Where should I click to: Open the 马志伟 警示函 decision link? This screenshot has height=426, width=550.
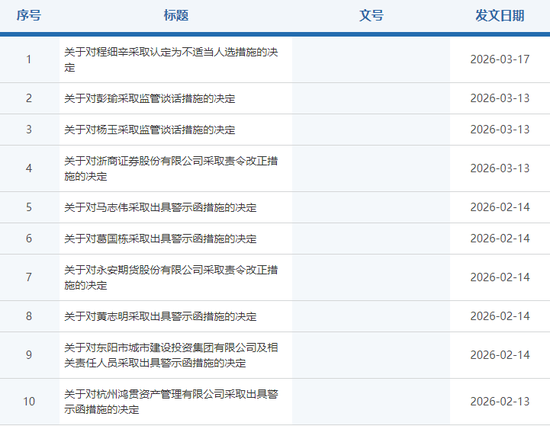[160, 207]
